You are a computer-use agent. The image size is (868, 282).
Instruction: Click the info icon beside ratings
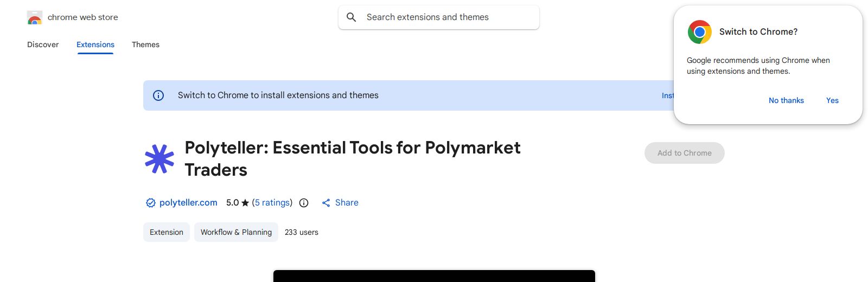pos(304,203)
